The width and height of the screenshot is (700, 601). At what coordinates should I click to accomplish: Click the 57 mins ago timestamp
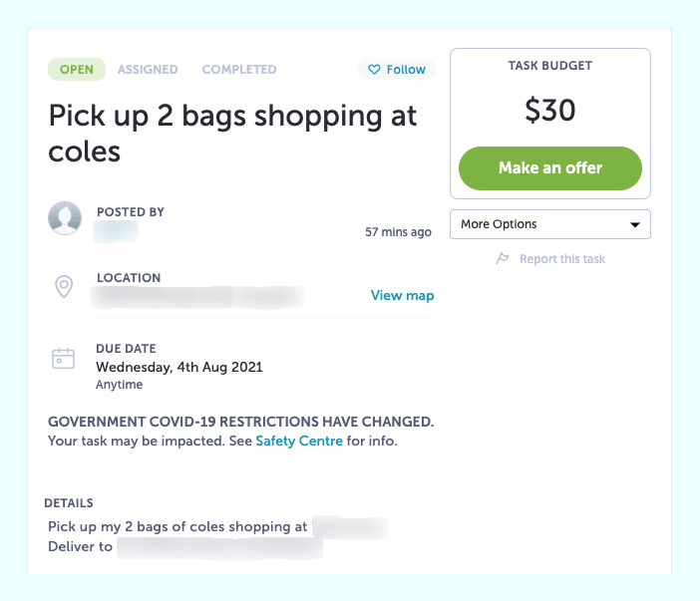tap(398, 232)
